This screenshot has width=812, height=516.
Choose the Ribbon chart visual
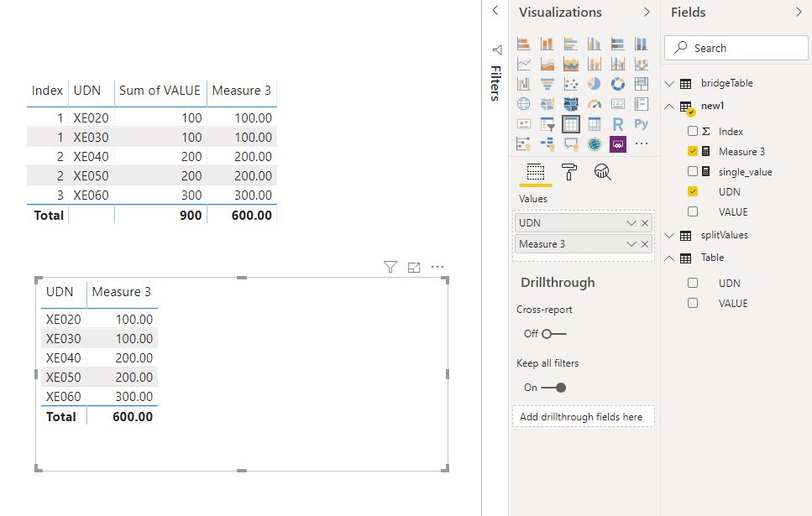click(x=641, y=64)
